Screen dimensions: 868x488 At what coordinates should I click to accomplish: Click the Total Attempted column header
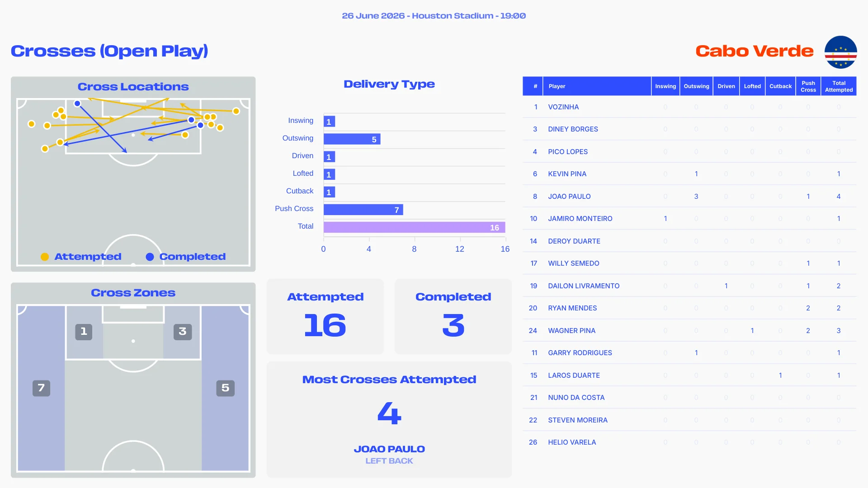tap(839, 86)
